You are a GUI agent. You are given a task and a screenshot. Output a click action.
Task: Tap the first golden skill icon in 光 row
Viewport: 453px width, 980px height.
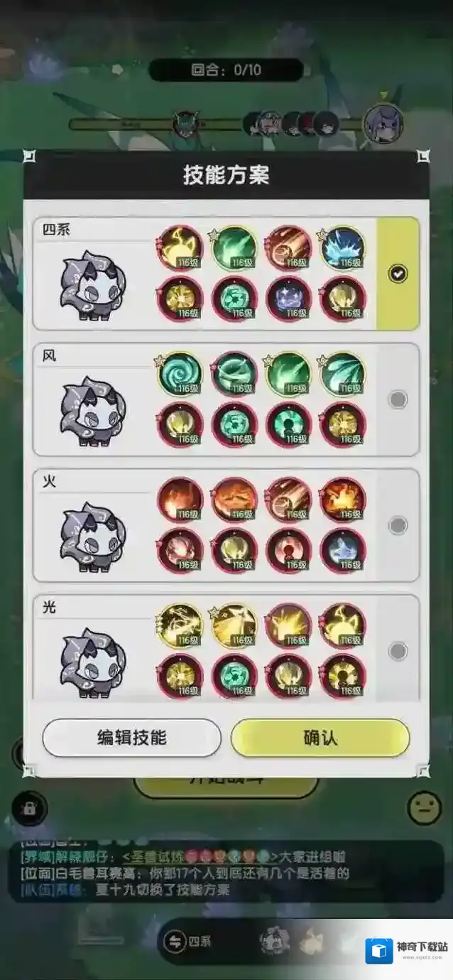click(x=180, y=625)
